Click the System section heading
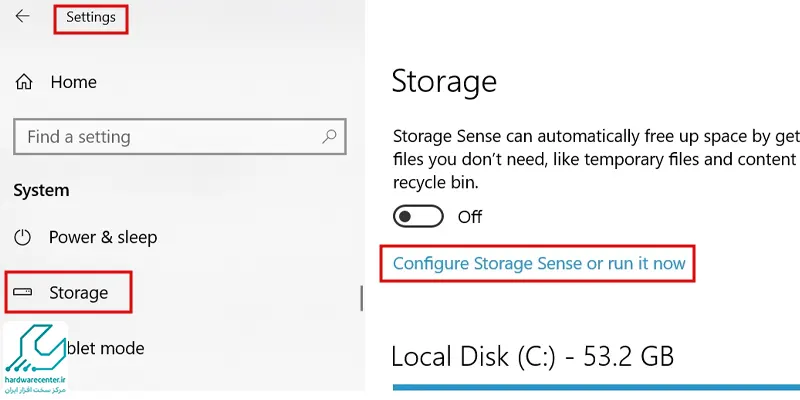Viewport: 800px width, 400px height. tap(41, 190)
